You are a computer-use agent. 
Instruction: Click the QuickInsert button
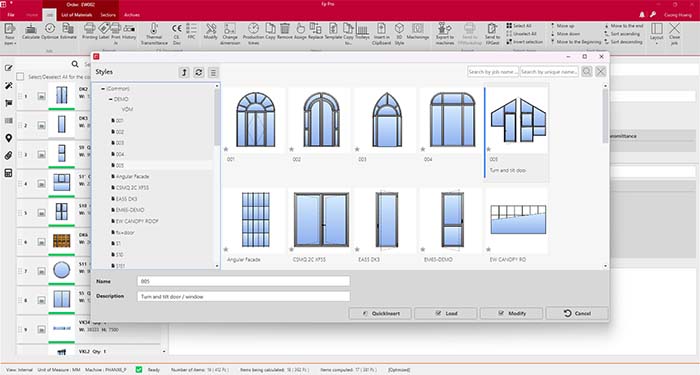(380, 313)
